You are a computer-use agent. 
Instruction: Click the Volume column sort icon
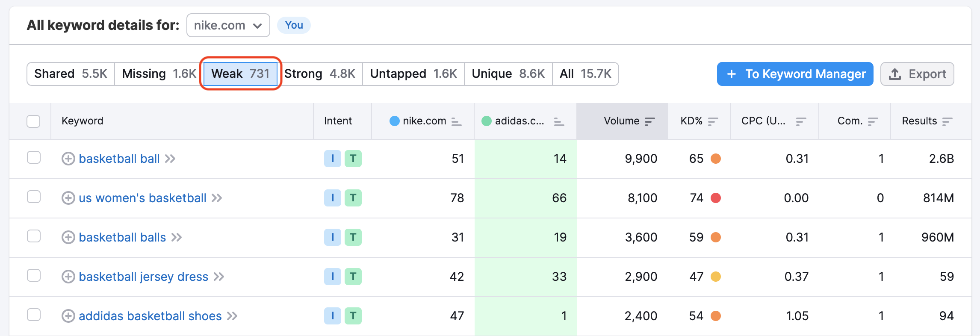point(649,122)
